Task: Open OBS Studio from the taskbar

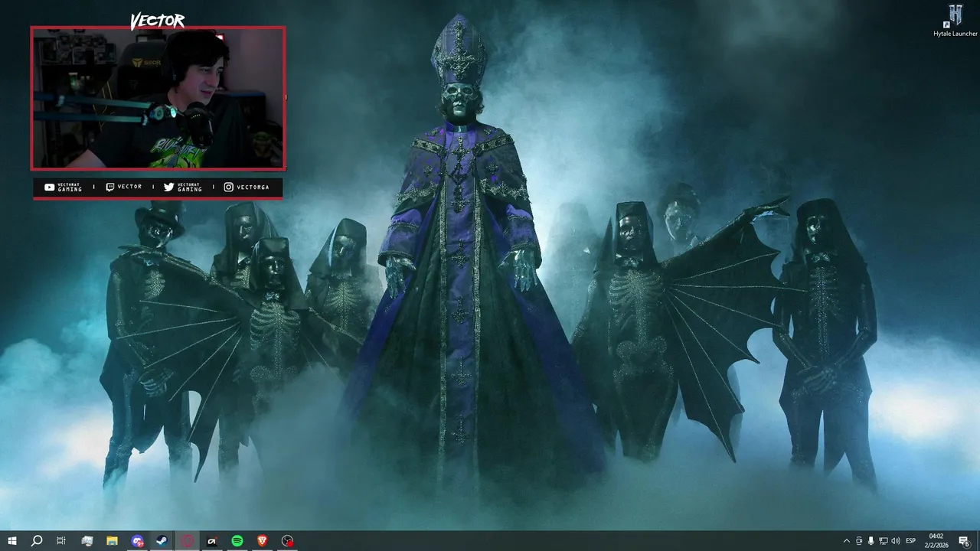Action: (288, 541)
